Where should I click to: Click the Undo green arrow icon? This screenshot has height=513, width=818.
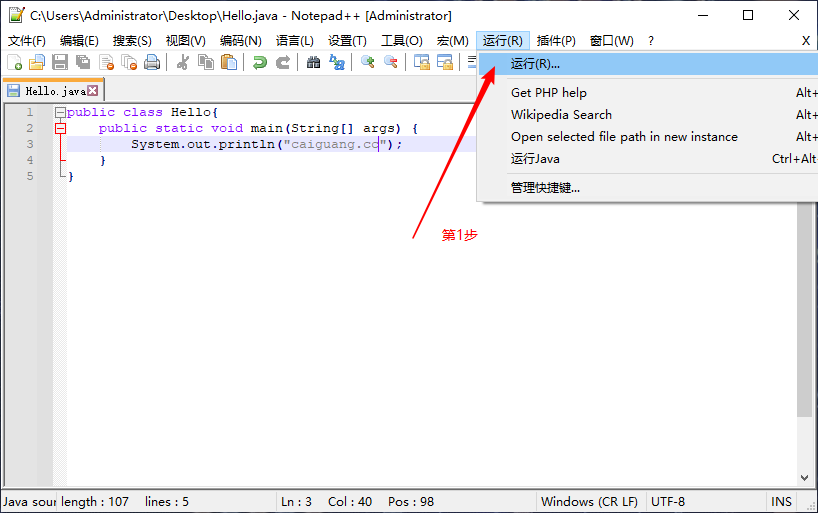point(259,62)
